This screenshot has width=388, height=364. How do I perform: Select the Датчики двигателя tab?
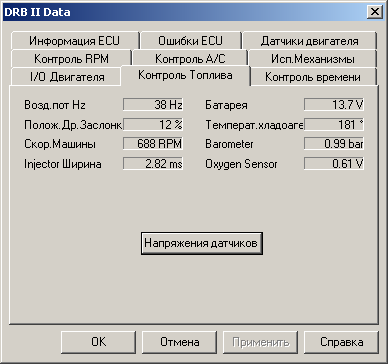(310, 41)
